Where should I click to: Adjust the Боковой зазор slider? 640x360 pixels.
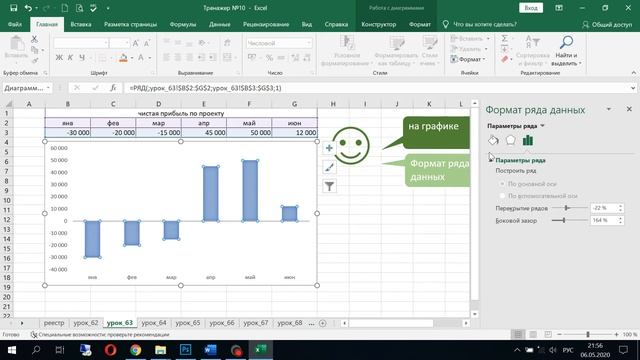coord(564,220)
